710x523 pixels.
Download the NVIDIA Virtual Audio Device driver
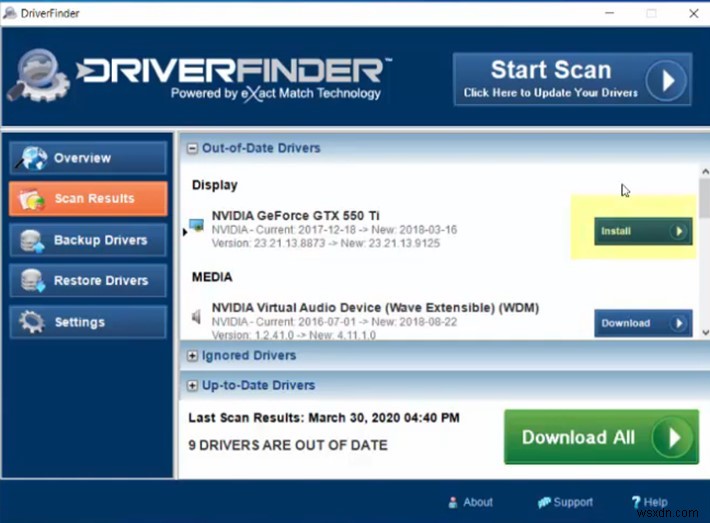click(x=643, y=323)
